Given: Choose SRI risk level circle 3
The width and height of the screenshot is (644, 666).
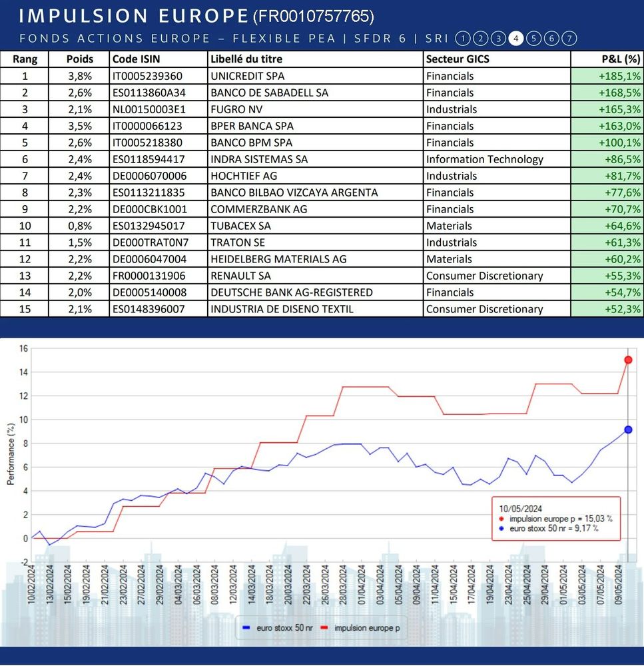Looking at the screenshot, I should click(498, 39).
